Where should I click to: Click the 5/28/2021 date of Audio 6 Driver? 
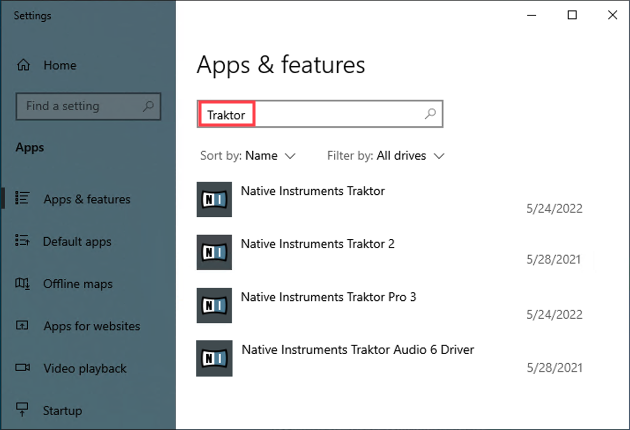tap(554, 368)
